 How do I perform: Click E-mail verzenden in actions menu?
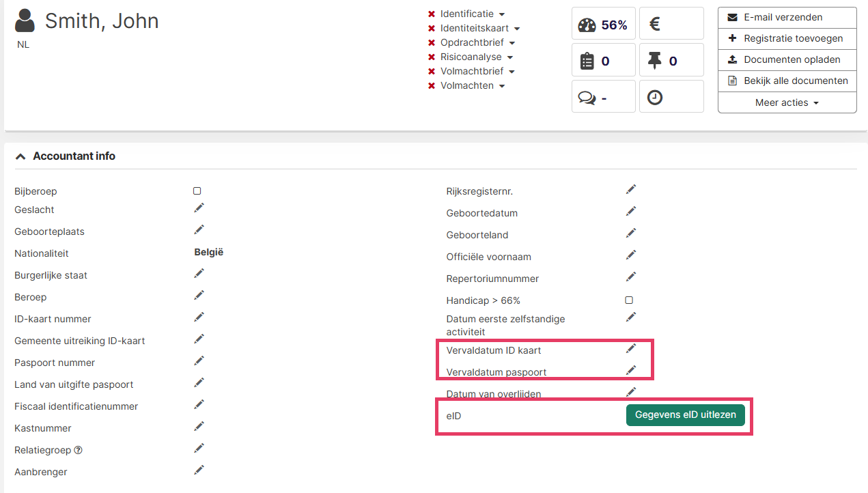[787, 17]
